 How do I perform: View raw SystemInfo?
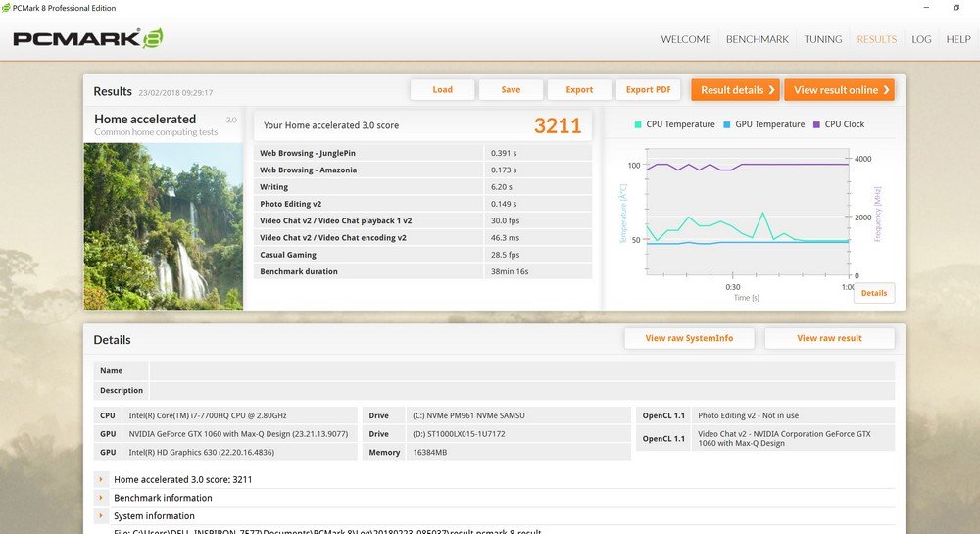[690, 338]
